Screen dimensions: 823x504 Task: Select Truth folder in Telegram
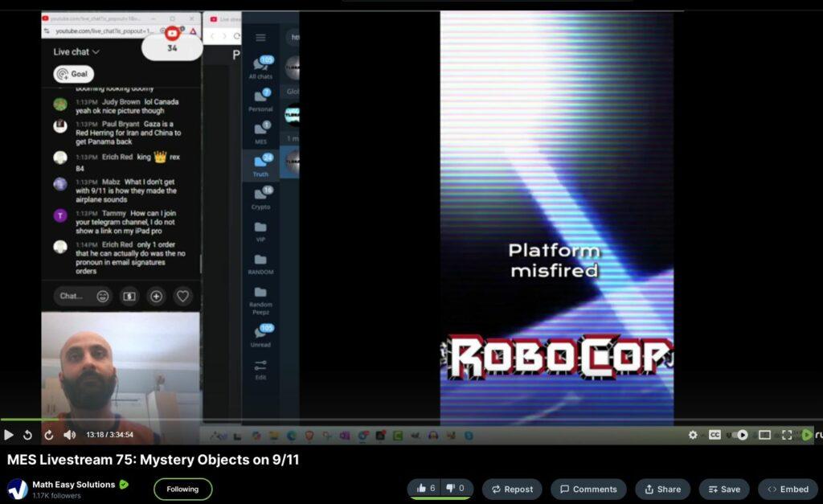click(260, 166)
